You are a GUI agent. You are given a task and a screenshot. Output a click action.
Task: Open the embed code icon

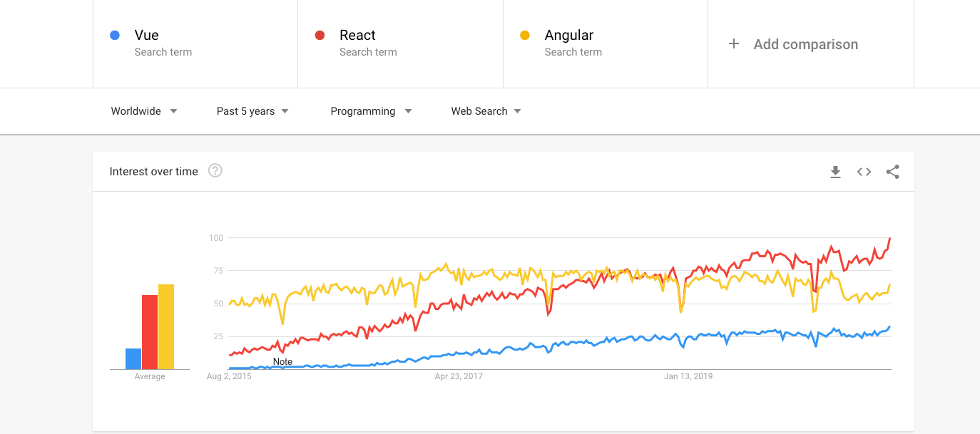(864, 172)
